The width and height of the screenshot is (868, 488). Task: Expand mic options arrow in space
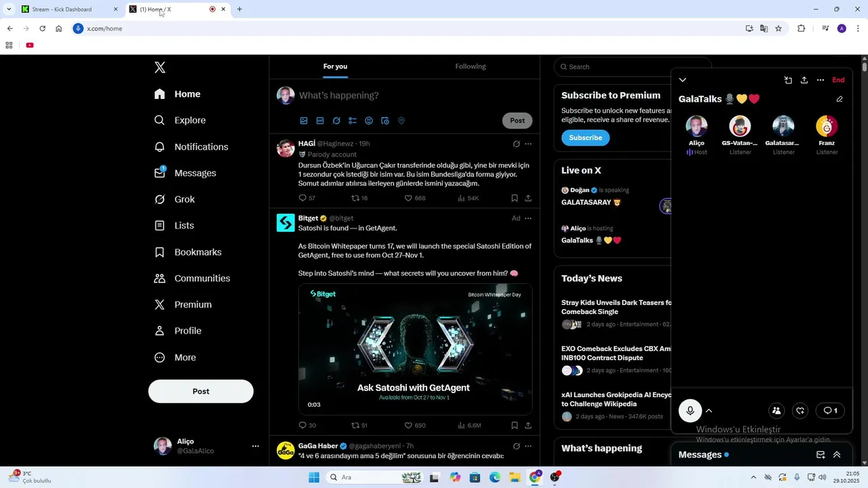[x=709, y=410]
